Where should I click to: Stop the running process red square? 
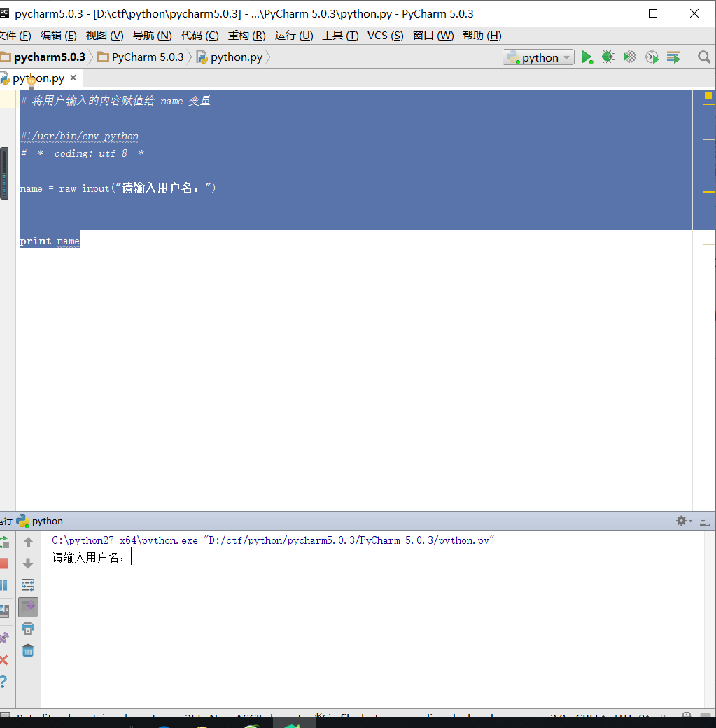point(3,563)
